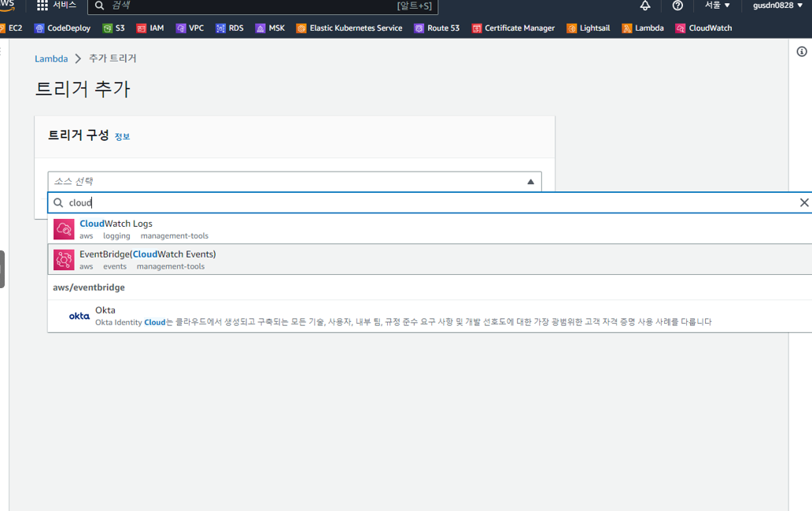
Task: Open the CloudWatch shortcut in favorites bar
Action: click(x=704, y=28)
